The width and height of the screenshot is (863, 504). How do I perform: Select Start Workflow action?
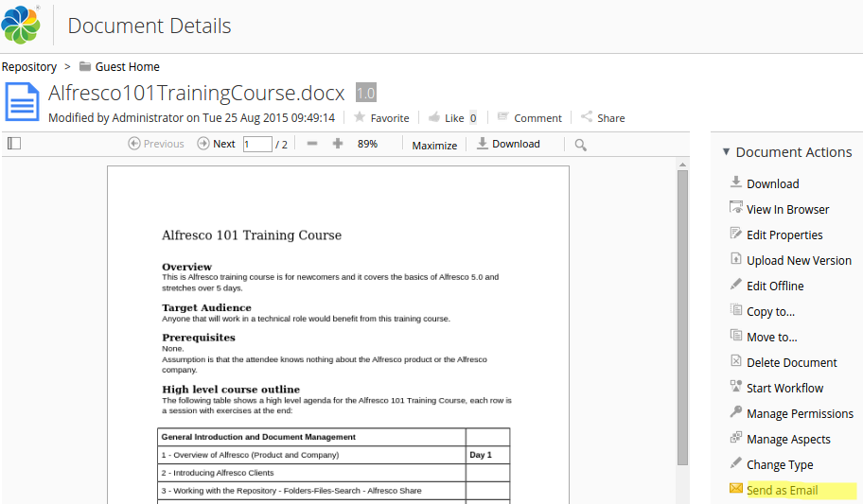pyautogui.click(x=784, y=389)
